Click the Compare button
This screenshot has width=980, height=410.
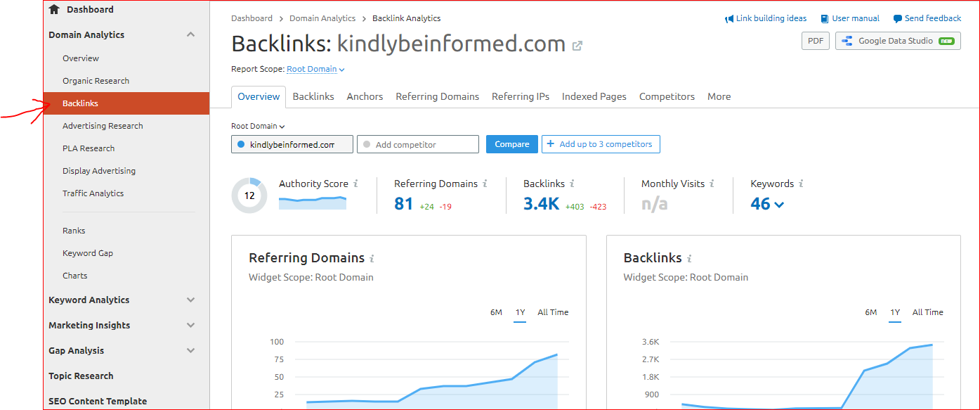[512, 144]
